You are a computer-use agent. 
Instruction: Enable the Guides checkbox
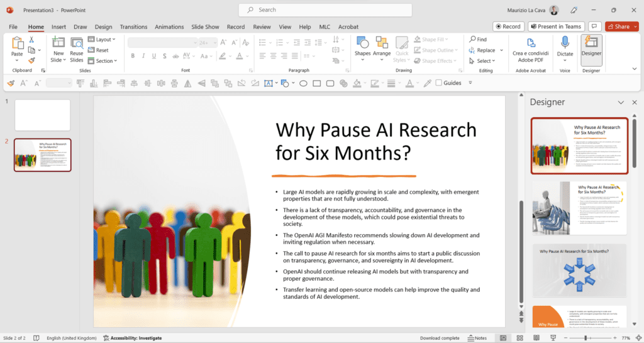438,82
